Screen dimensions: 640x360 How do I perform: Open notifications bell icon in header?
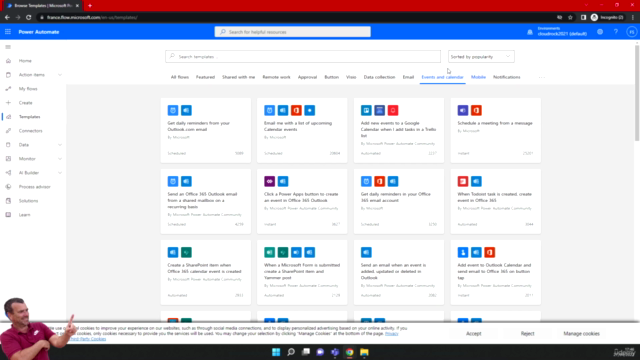(530, 32)
